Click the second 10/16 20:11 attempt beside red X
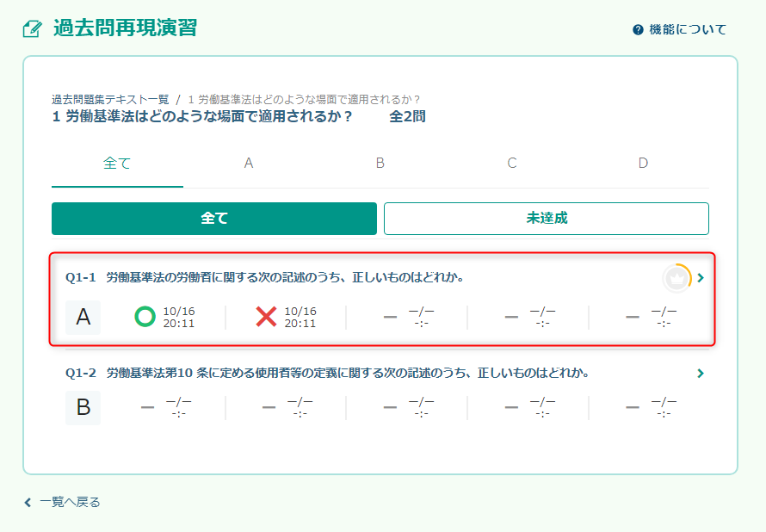This screenshot has height=532, width=766. (300, 317)
